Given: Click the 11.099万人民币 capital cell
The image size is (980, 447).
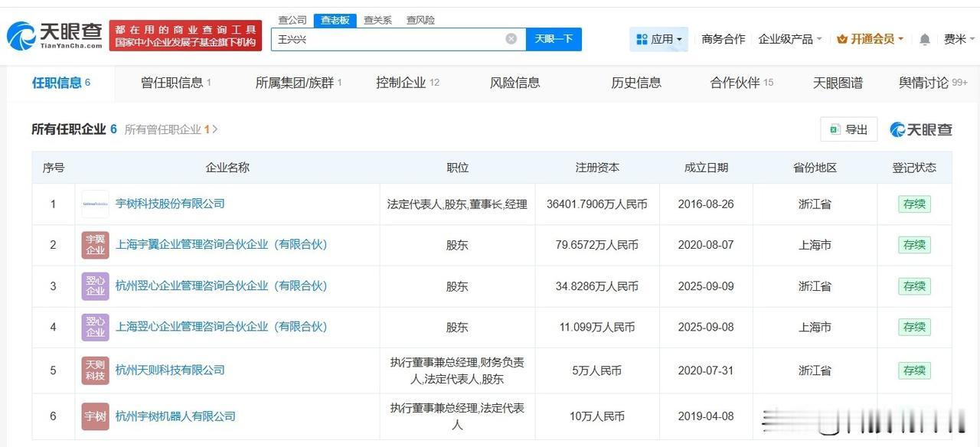Looking at the screenshot, I should click(x=597, y=327).
